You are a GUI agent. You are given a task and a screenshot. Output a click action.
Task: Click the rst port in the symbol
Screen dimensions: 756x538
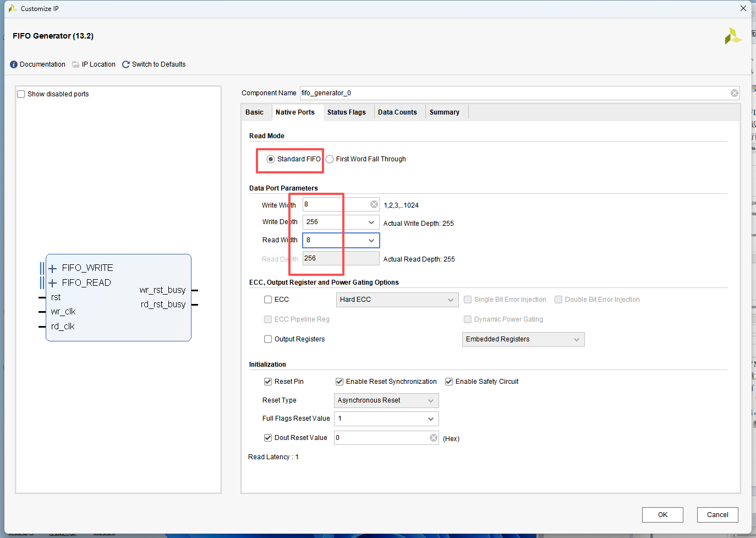56,297
